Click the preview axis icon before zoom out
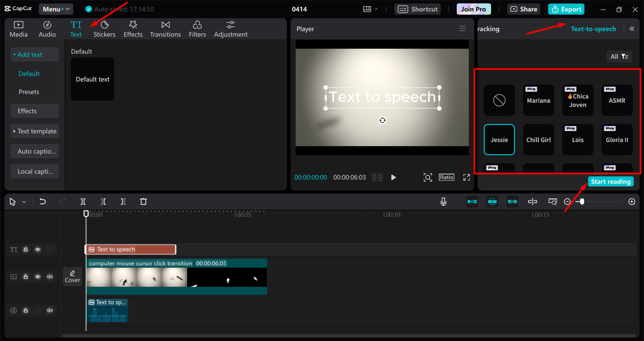 [552, 201]
